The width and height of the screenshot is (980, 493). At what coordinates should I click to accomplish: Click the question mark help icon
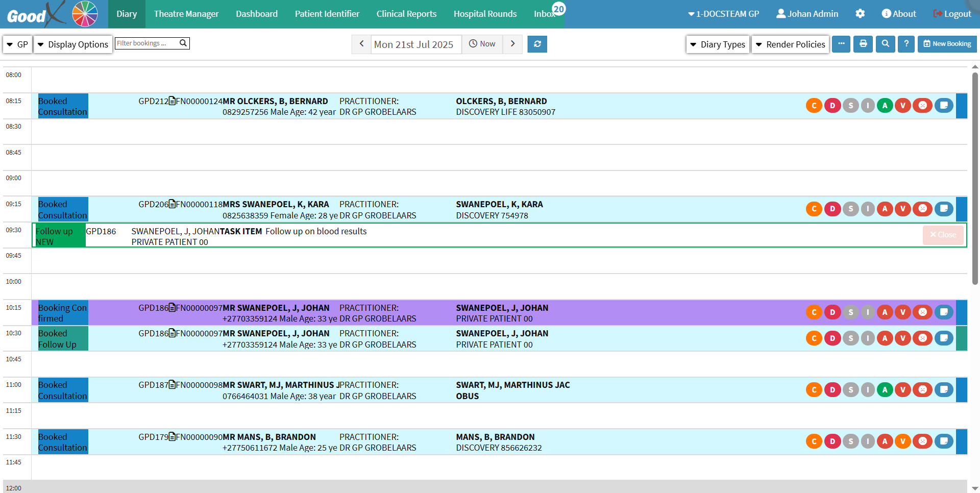tap(906, 44)
